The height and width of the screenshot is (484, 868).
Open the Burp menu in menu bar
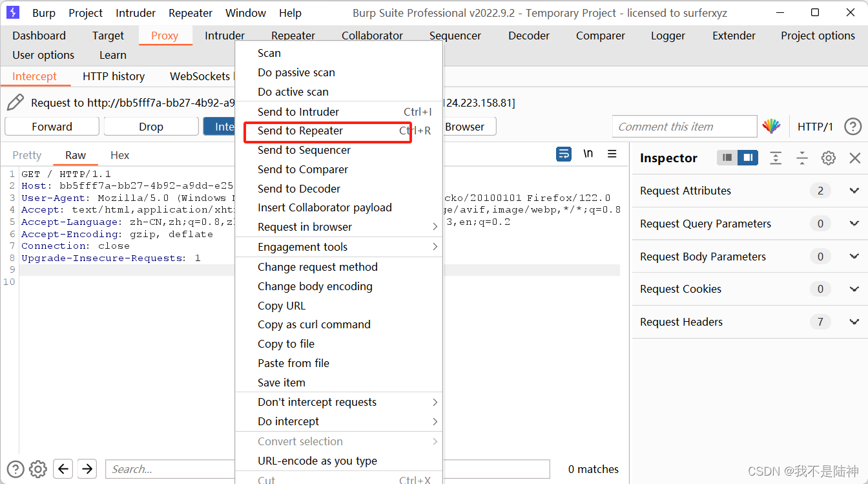pos(44,13)
